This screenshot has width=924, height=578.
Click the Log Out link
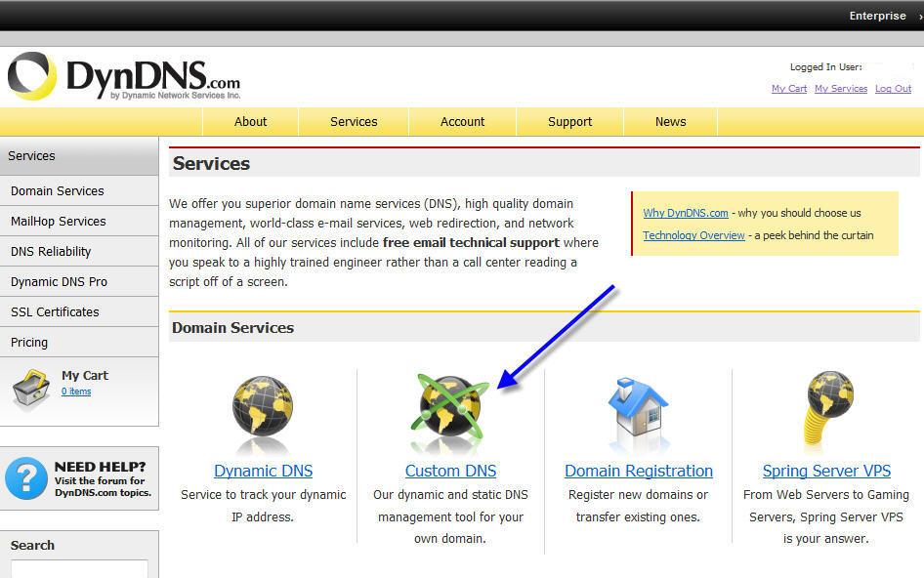click(x=893, y=89)
